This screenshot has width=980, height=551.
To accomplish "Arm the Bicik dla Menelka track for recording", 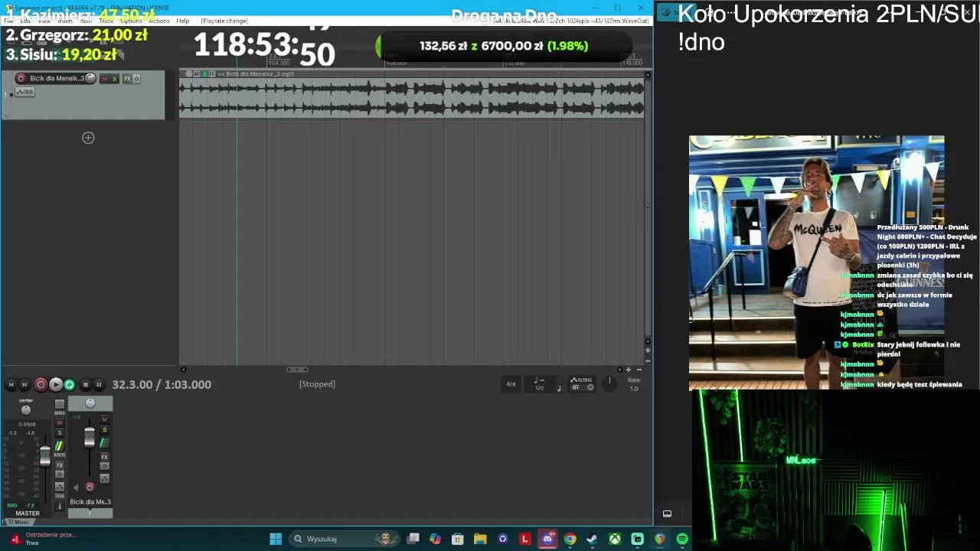I will 21,78.
